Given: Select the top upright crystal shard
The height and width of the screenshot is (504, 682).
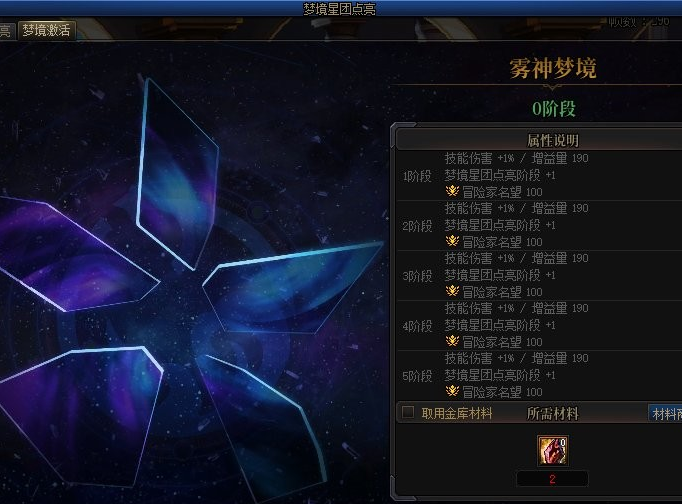Looking at the screenshot, I should pos(177,174).
